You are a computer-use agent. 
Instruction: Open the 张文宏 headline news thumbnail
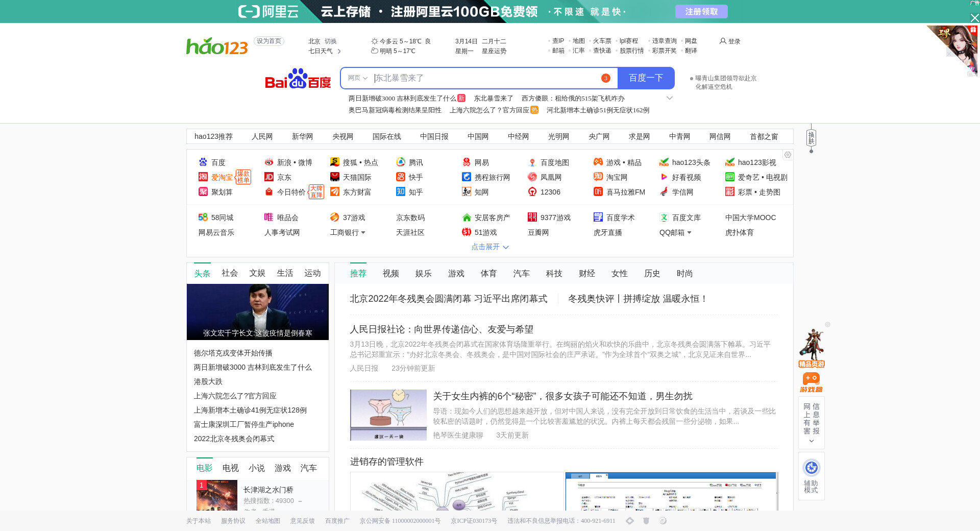pos(258,311)
